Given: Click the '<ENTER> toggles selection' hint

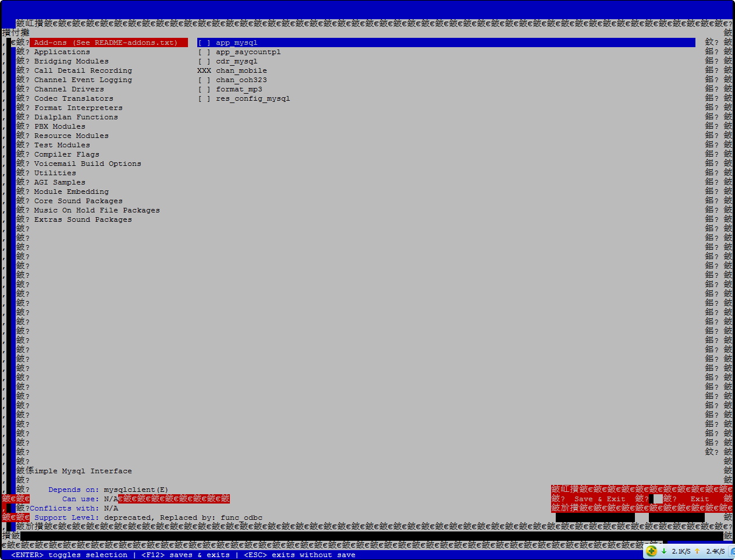Looking at the screenshot, I should coord(69,555).
